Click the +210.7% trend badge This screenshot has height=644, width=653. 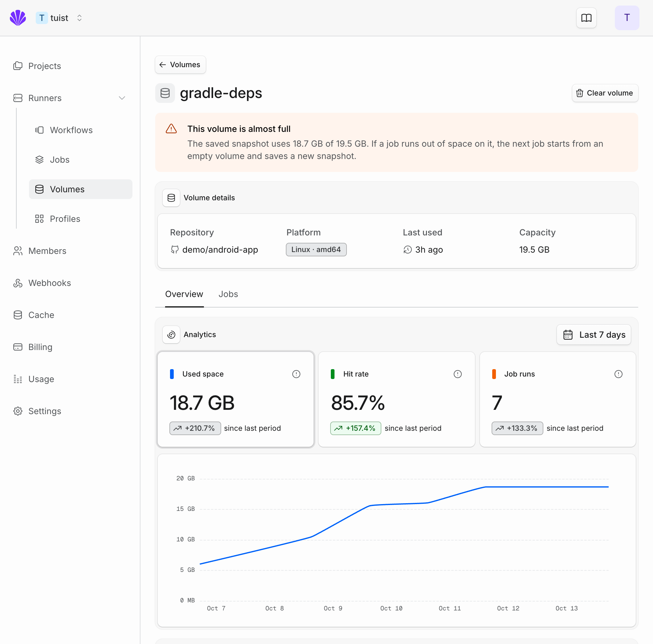pos(195,428)
